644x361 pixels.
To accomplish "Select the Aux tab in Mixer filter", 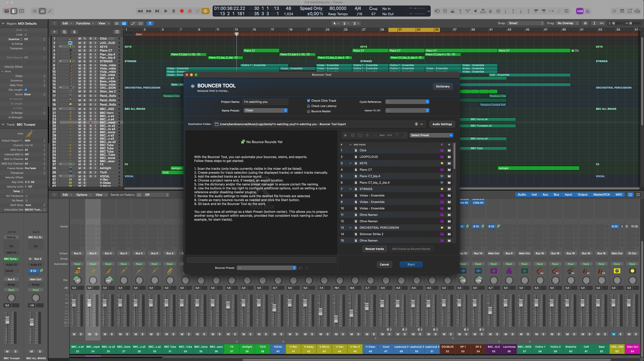I will tap(545, 194).
